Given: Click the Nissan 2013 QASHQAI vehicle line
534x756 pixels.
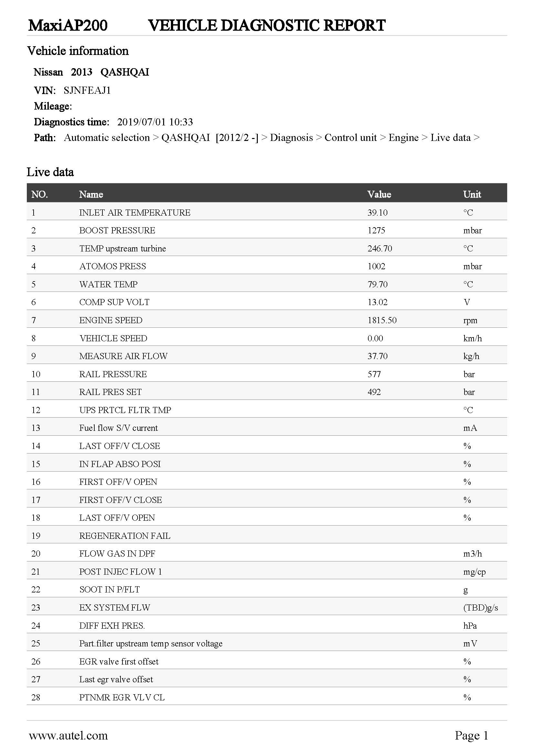Looking at the screenshot, I should 91,72.
